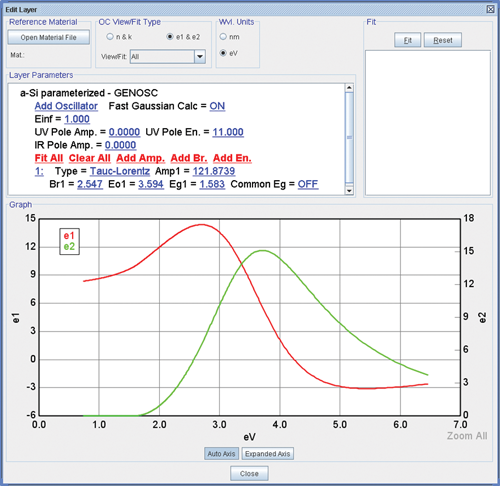
Task: Switch graph to Expanded Axis
Action: pyautogui.click(x=268, y=454)
